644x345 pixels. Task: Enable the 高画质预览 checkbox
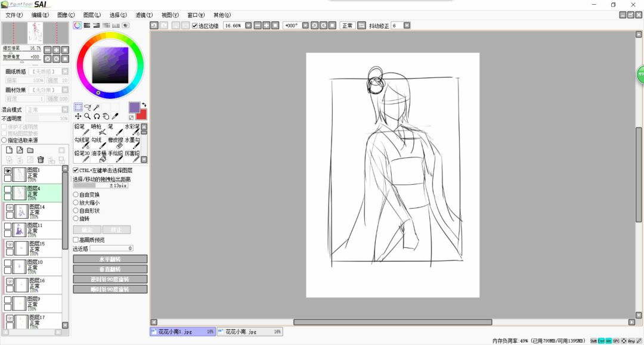pos(76,240)
